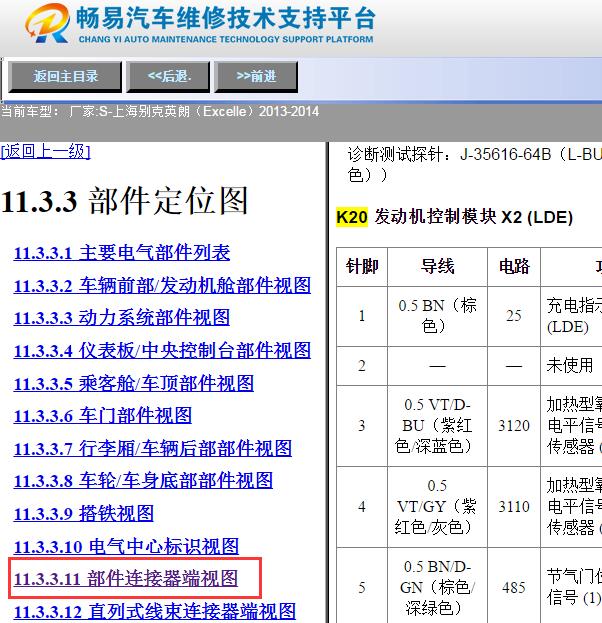Click the Chang Yi platform logo icon

[x=47, y=23]
